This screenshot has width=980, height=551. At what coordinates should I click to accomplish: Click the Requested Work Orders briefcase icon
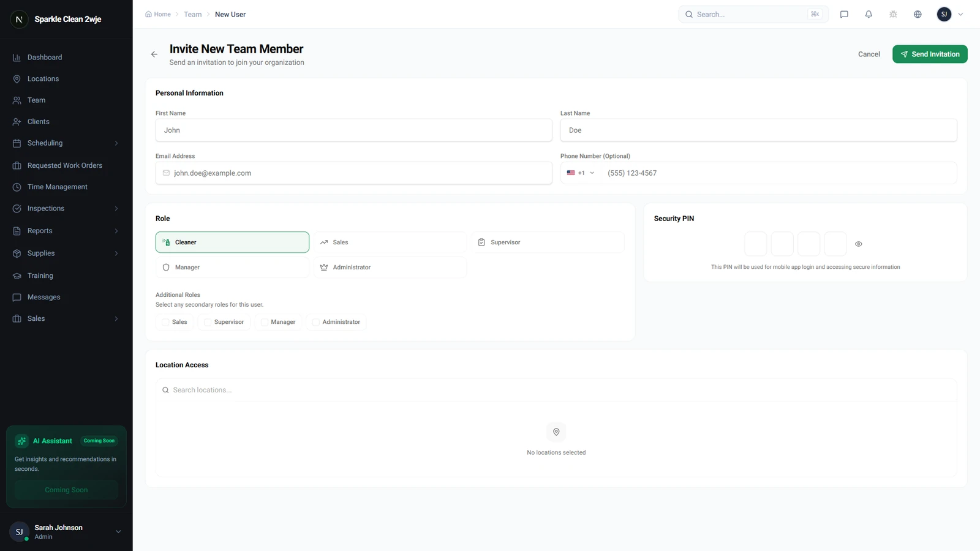point(17,166)
